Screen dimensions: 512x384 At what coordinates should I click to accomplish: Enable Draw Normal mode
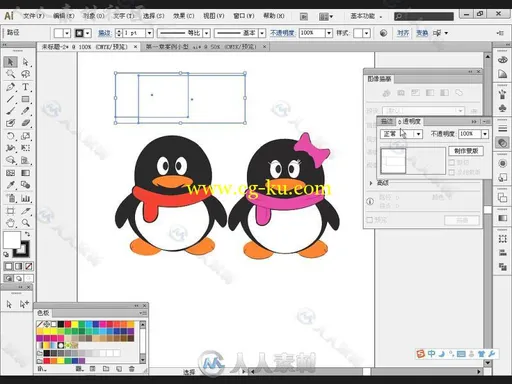8,278
